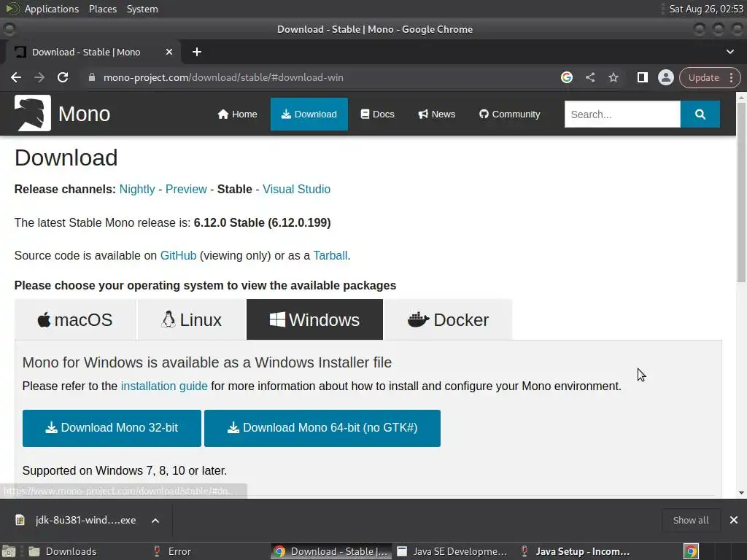Click the browser forward arrow

pos(39,77)
